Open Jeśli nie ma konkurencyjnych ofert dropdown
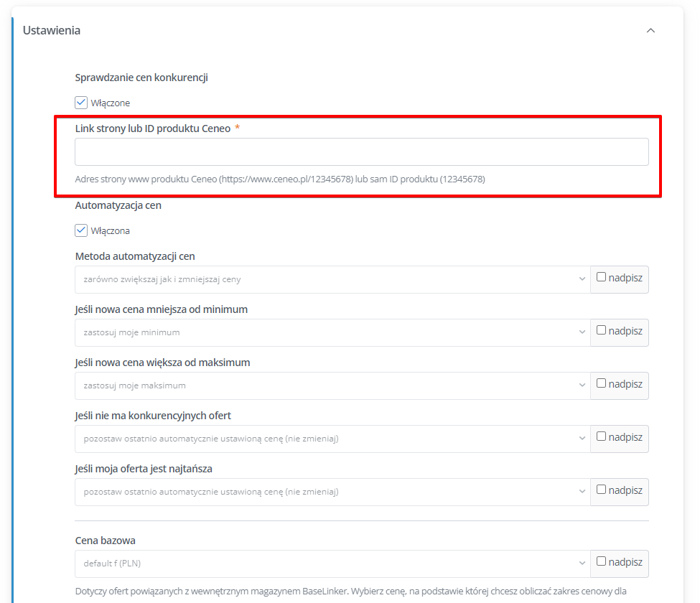The height and width of the screenshot is (603, 700). [332, 439]
